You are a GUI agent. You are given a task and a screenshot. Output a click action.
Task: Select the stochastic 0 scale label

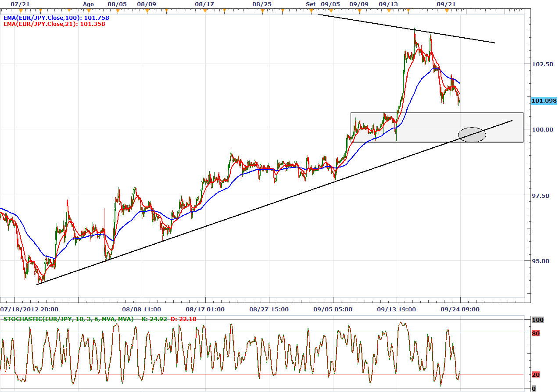coord(534,388)
